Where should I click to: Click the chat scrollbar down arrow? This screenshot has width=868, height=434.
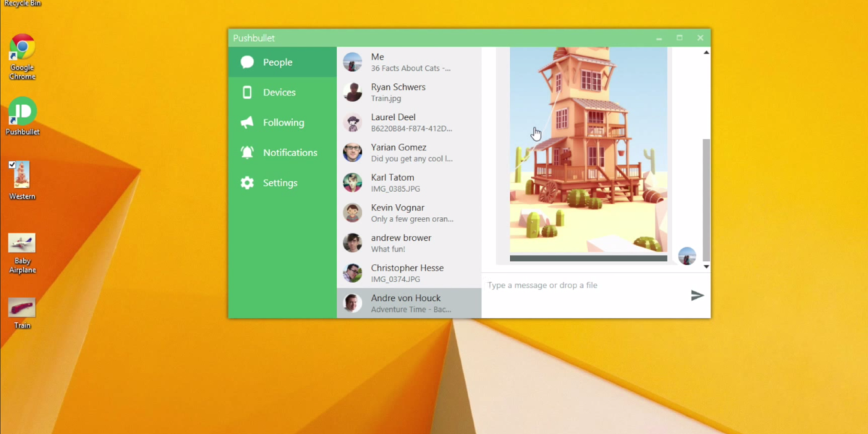coord(707,267)
